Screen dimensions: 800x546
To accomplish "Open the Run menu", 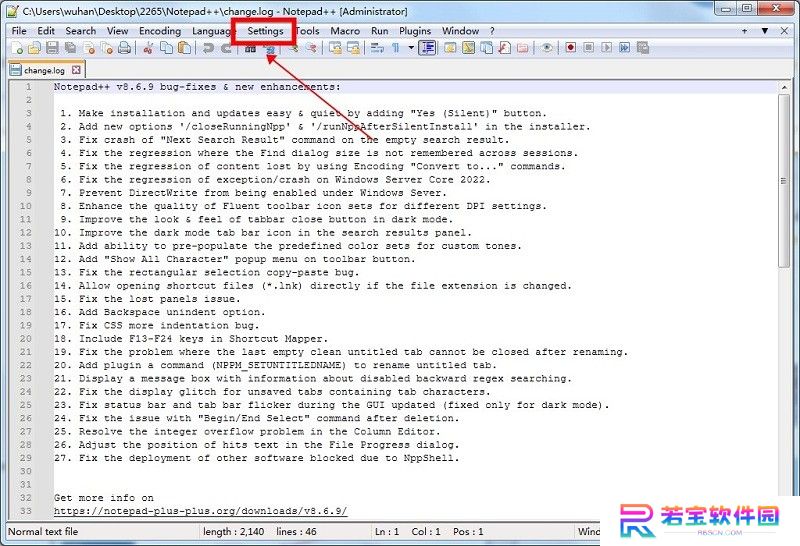I will (x=380, y=31).
